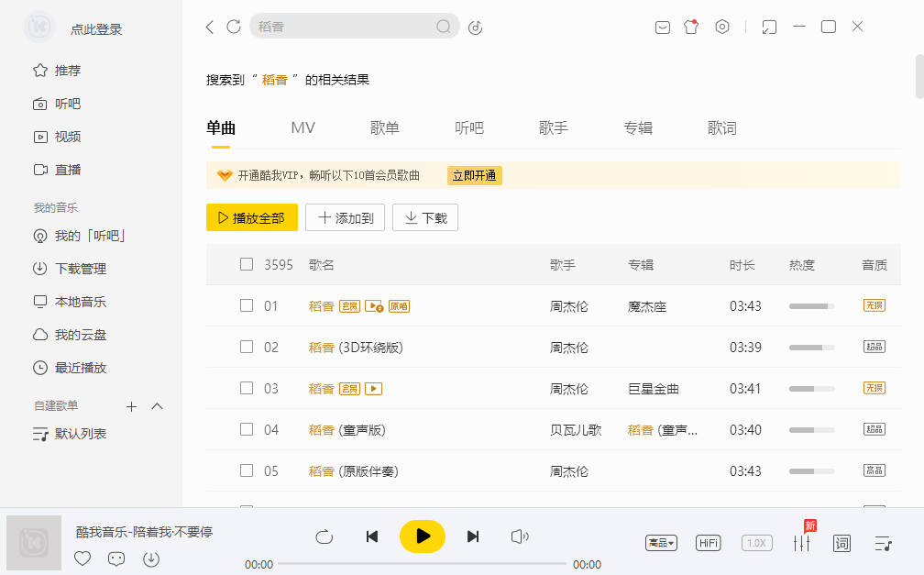Open 我的云盘 in the sidebar
Screen dimensions: 924x575
coord(70,335)
